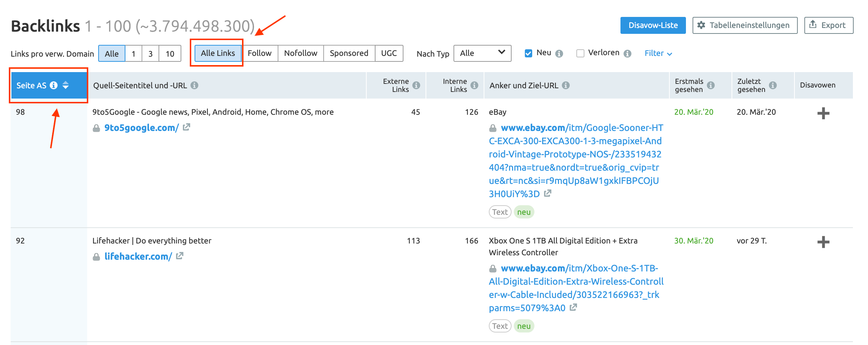The image size is (868, 345).
Task: Click info icon for Anker und Ziel-URL
Action: click(566, 85)
